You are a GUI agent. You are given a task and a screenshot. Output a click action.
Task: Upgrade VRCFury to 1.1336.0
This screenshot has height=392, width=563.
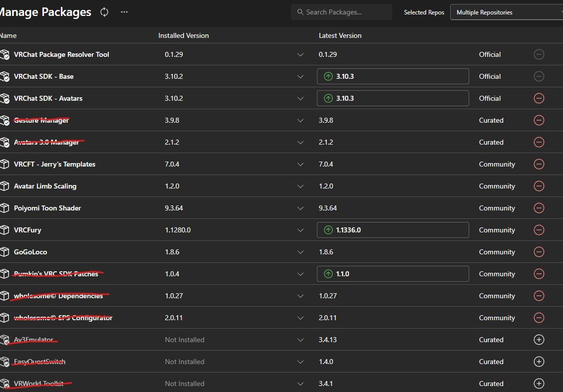[393, 230]
